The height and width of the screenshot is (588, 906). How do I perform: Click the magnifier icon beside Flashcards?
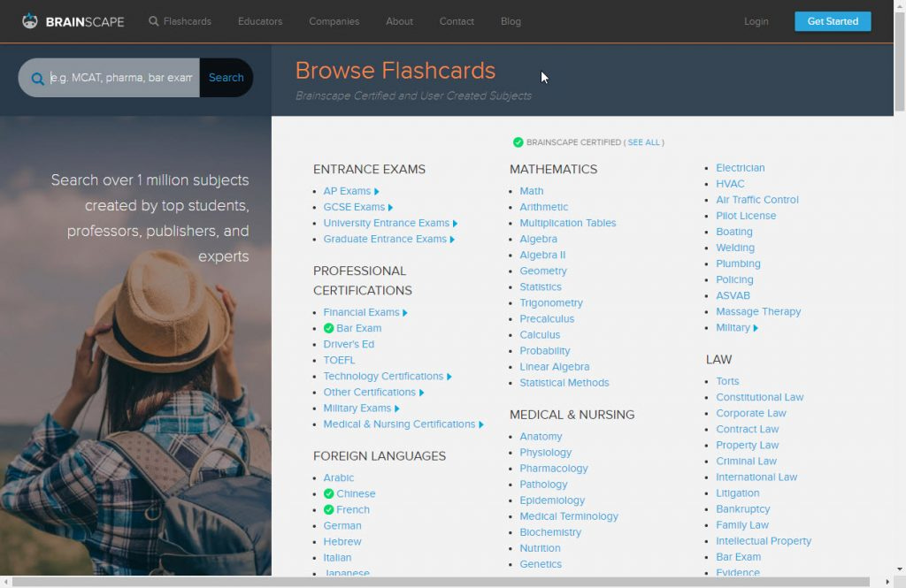[154, 21]
